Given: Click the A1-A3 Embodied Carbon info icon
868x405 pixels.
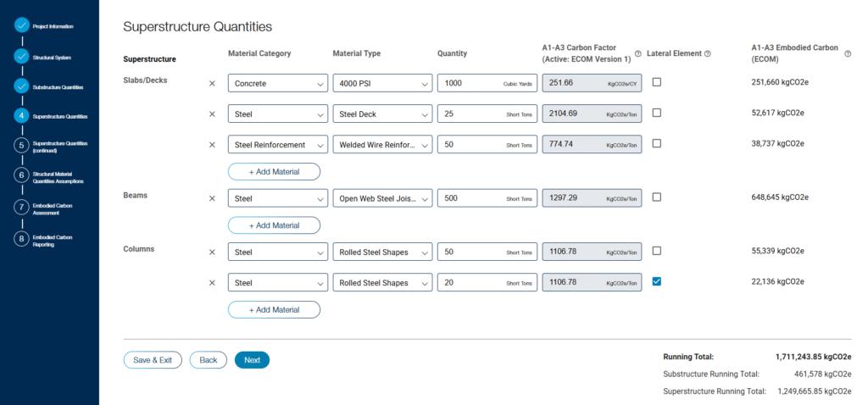Looking at the screenshot, I should pyautogui.click(x=847, y=53).
